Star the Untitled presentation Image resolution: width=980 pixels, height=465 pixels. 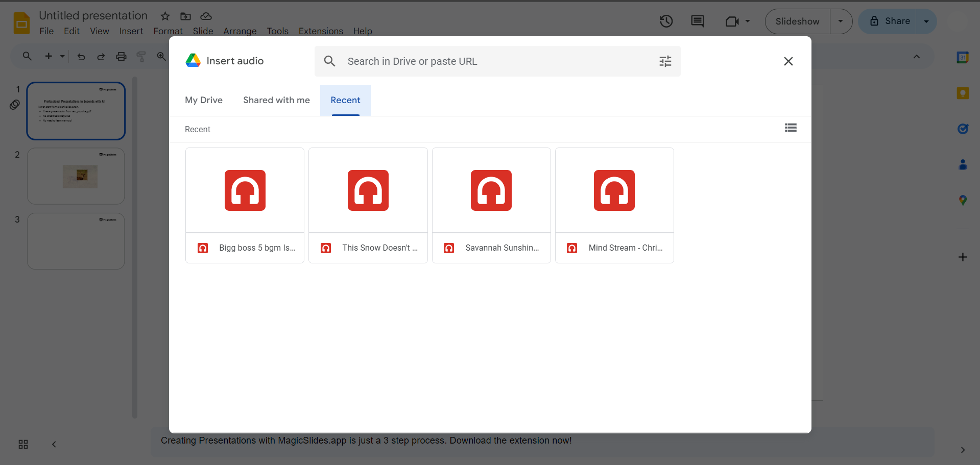click(165, 16)
